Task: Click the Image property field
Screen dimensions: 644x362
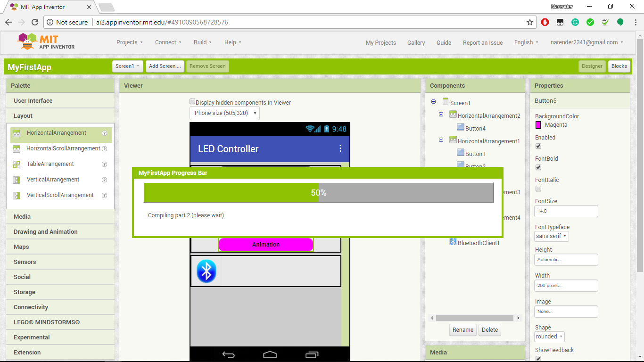Action: coord(566,312)
